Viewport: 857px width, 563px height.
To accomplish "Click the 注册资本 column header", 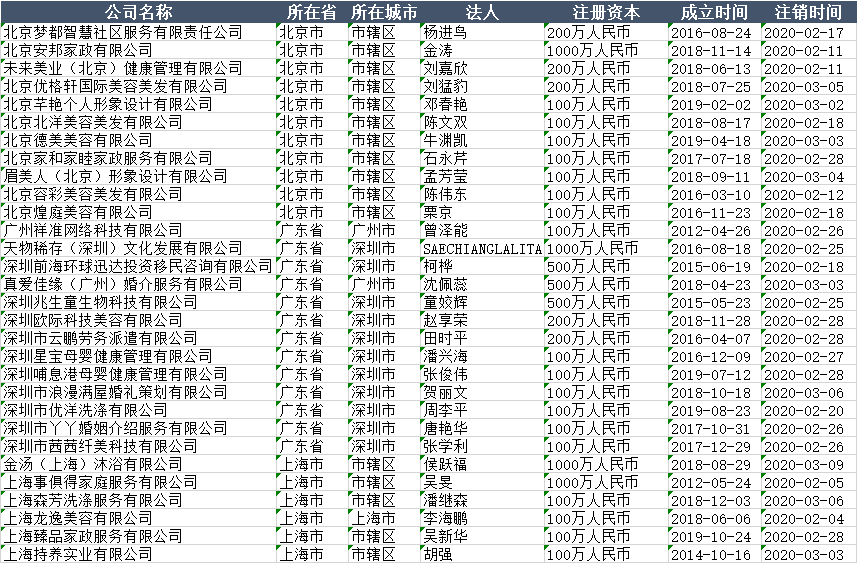I will coord(606,11).
